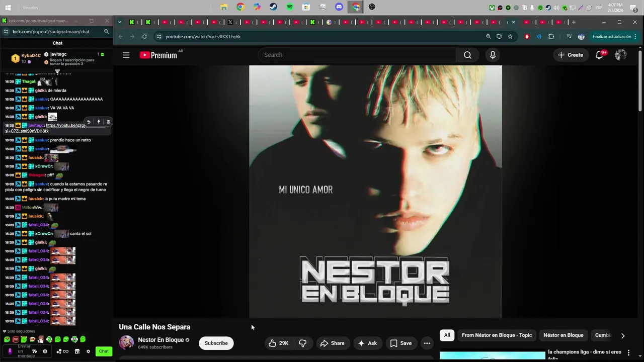Dislike the video with thumbs down

tap(303, 343)
